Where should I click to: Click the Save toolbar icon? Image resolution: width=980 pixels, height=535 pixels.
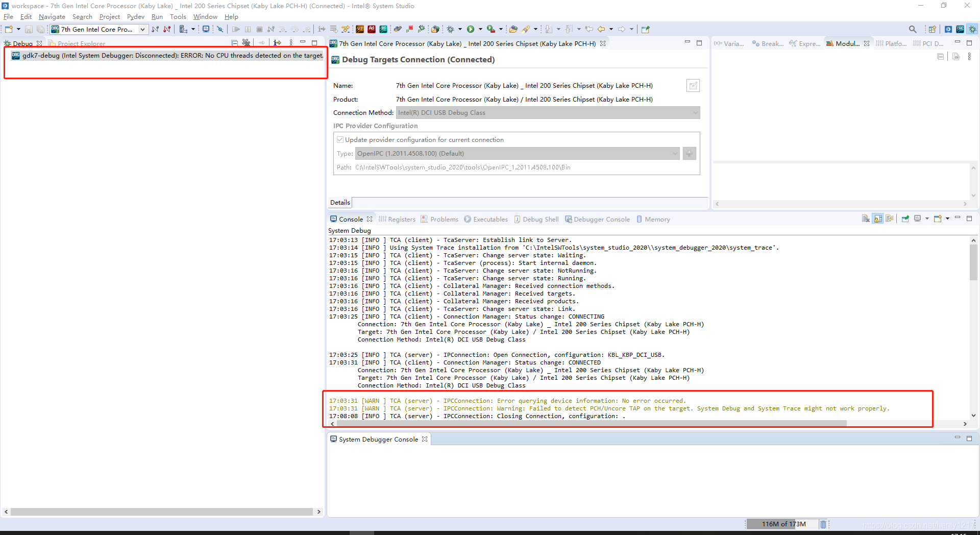29,29
